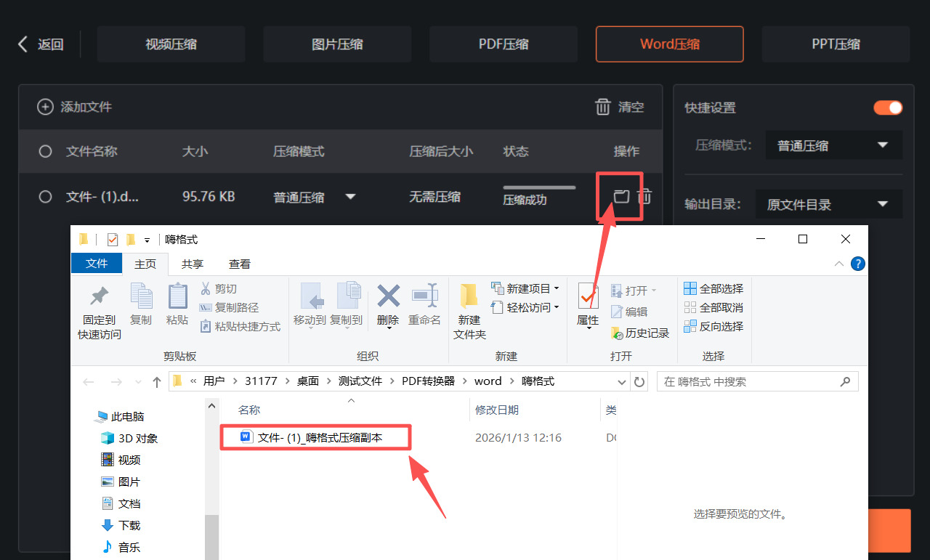Click the compression progress bar above 压缩成功

click(x=538, y=185)
